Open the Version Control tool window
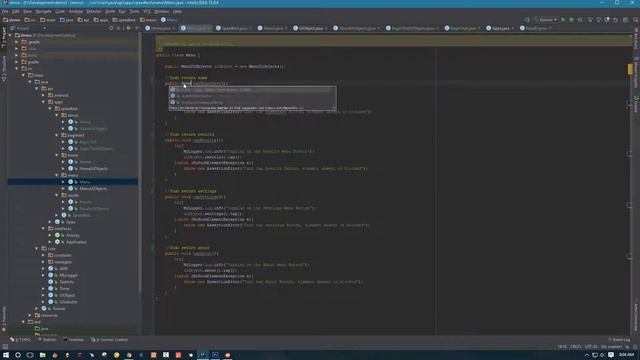Image resolution: width=640 pixels, height=360 pixels. point(109,340)
